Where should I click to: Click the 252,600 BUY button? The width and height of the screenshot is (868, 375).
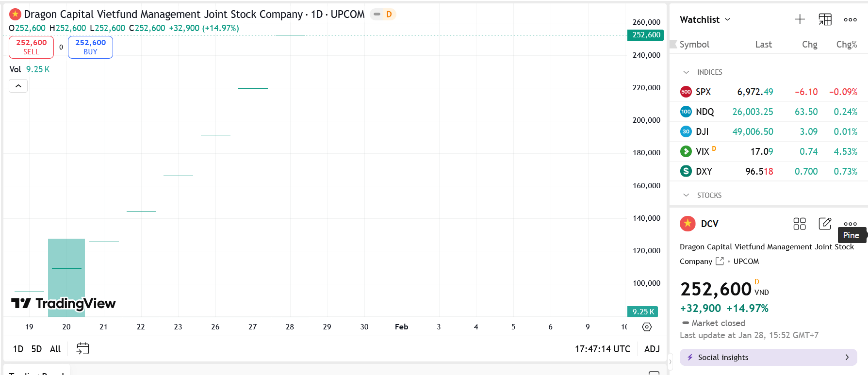click(90, 47)
